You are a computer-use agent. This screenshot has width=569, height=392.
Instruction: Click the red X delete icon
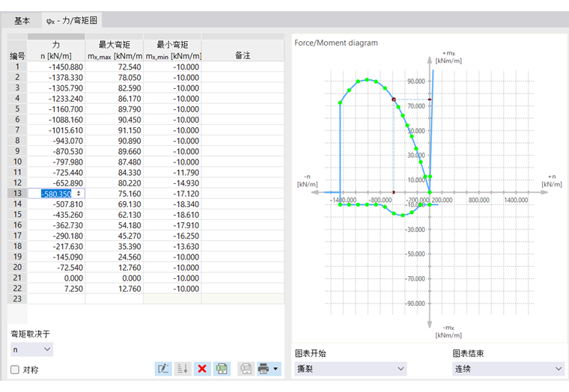coord(202,369)
